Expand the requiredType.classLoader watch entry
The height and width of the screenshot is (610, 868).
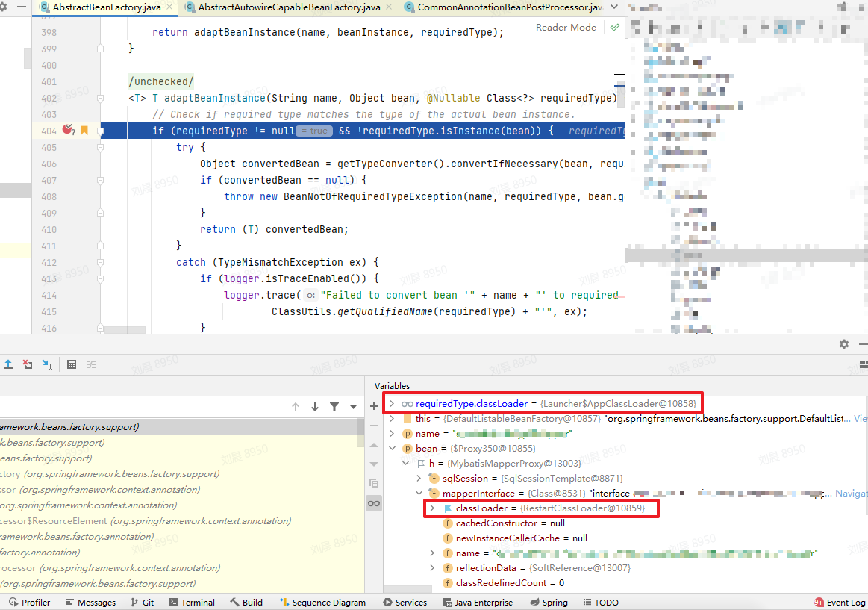(x=392, y=404)
